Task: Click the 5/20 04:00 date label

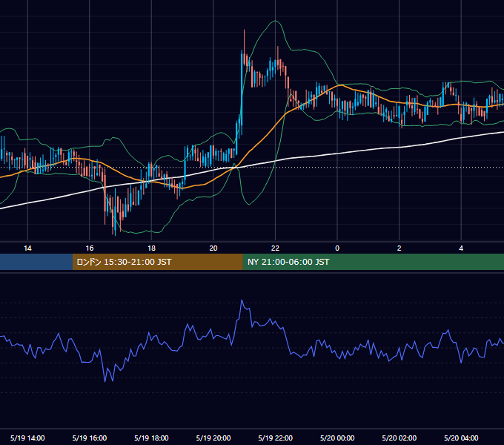Action: coord(461,438)
